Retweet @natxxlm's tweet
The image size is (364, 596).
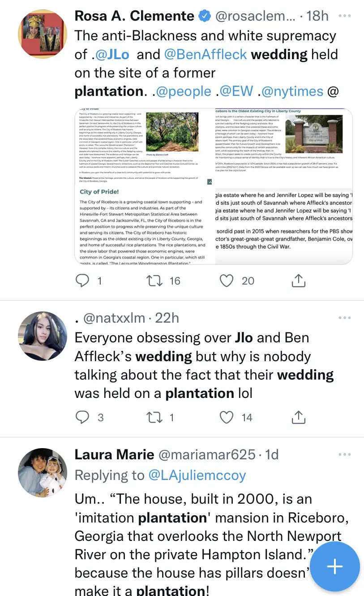click(x=154, y=417)
